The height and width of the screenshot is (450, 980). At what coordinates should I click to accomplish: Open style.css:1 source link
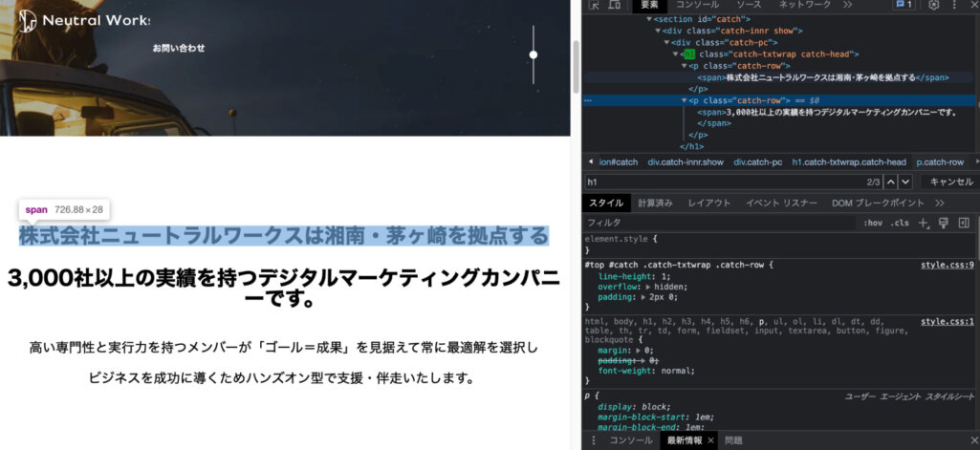pyautogui.click(x=947, y=322)
